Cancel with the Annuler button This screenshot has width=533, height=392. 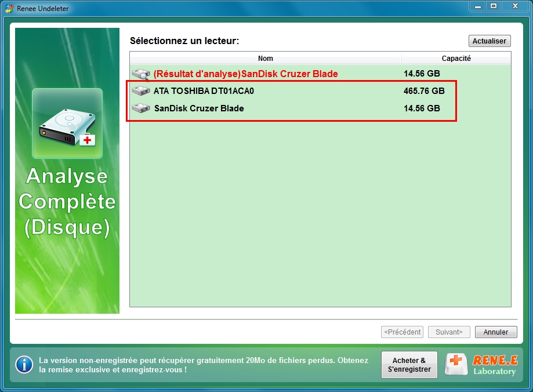point(496,332)
